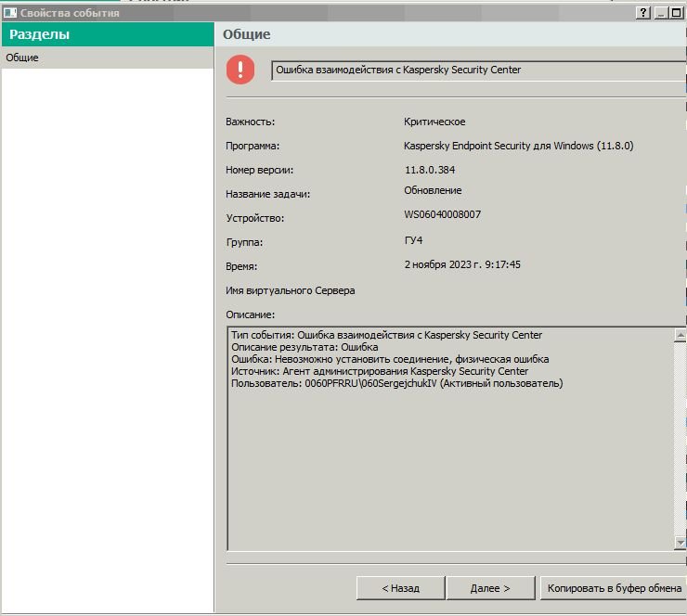Click the window title Свойства события

tap(70, 13)
